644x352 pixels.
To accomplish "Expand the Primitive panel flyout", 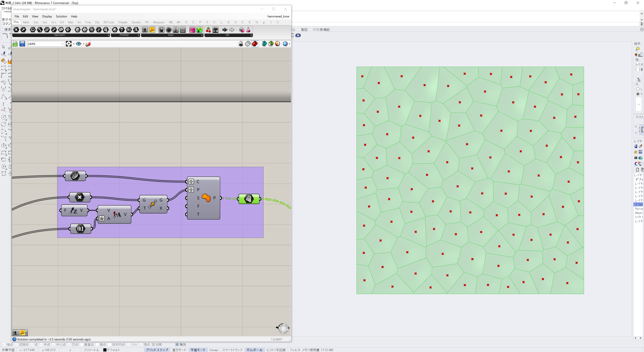I will pos(139,35).
